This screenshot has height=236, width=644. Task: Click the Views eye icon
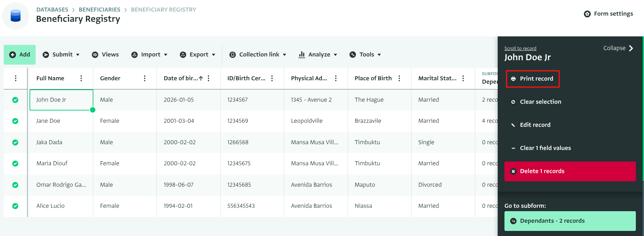pyautogui.click(x=95, y=55)
